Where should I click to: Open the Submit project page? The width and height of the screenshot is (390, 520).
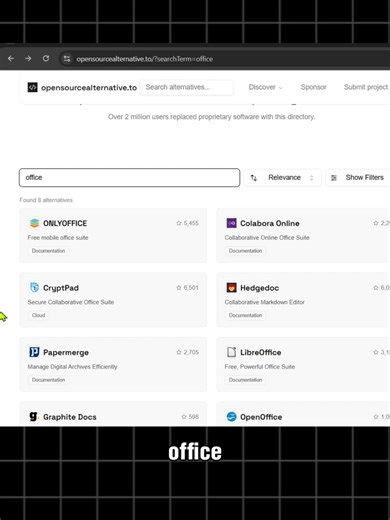point(366,87)
